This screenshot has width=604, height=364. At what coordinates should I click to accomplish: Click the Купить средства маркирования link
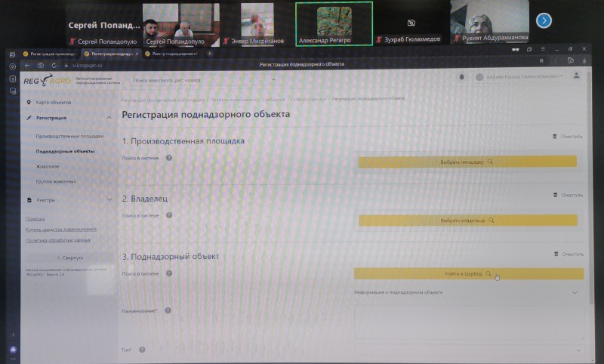point(60,229)
